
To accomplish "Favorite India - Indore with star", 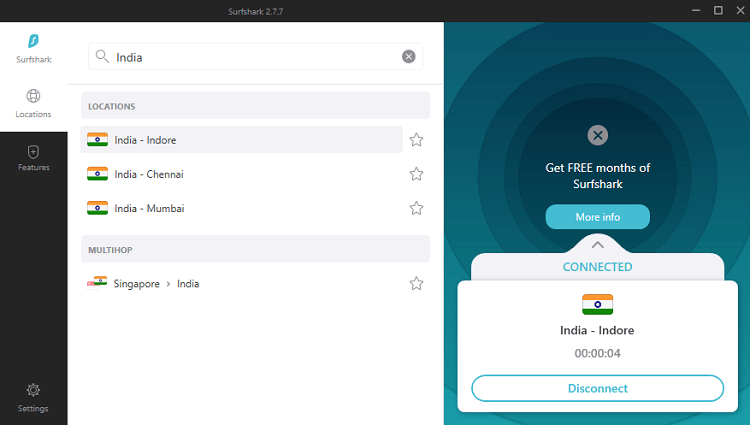I will (x=416, y=140).
